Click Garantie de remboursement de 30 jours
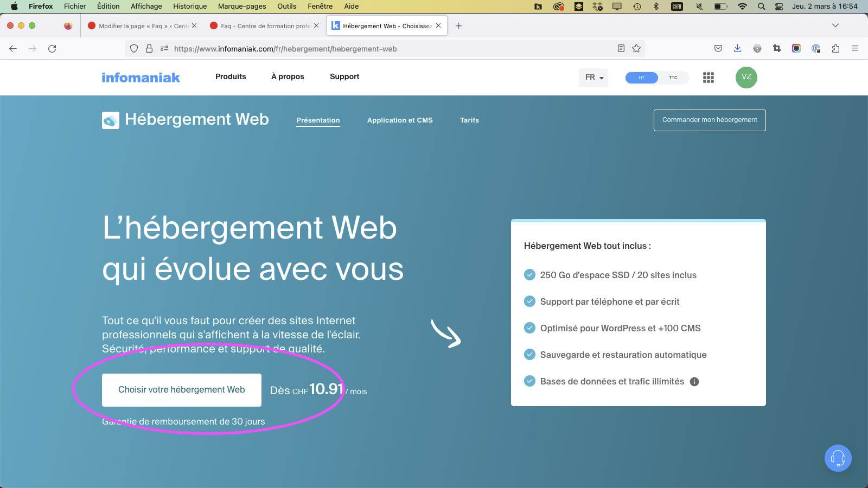Viewport: 868px width, 488px height. 183,421
